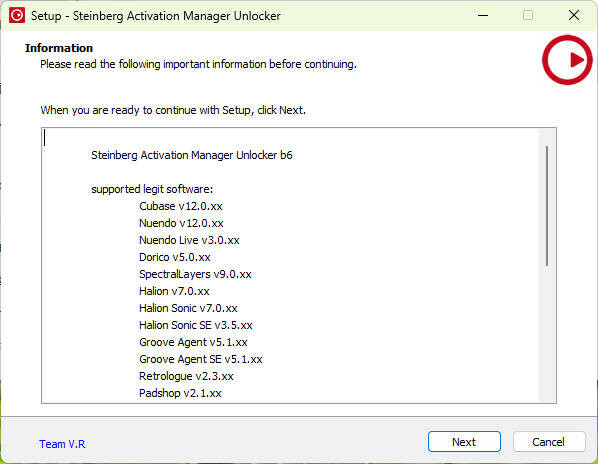Click the large red play-circle logo
The image size is (598, 464).
[567, 60]
